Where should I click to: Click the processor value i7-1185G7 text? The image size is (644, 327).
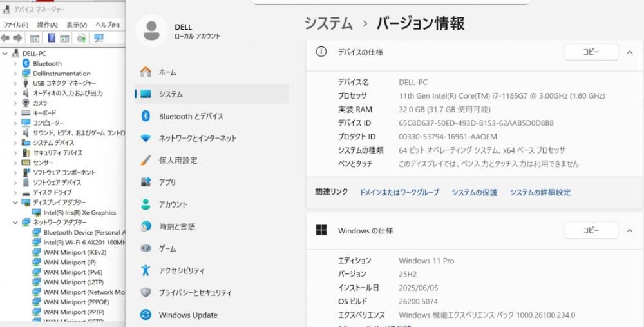pos(502,96)
